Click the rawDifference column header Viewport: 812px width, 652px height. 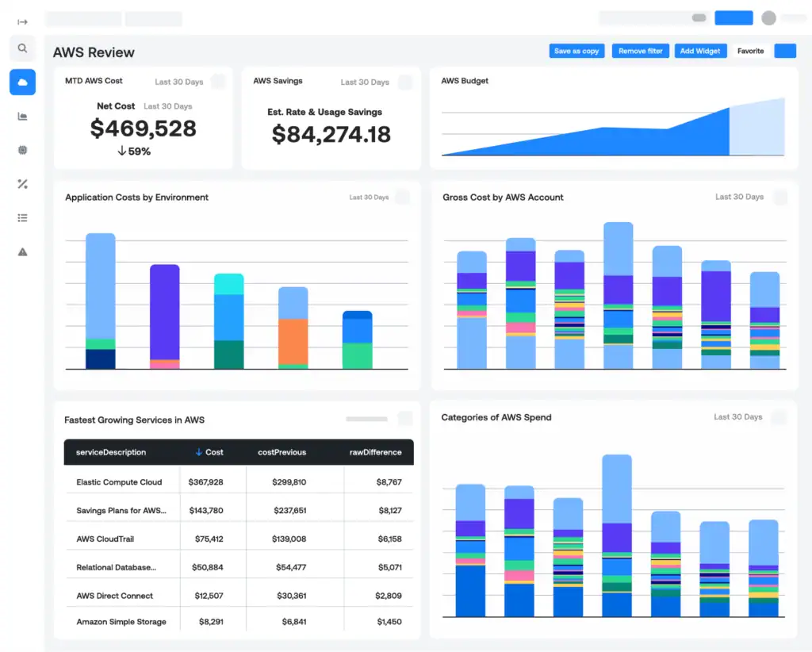pos(375,452)
